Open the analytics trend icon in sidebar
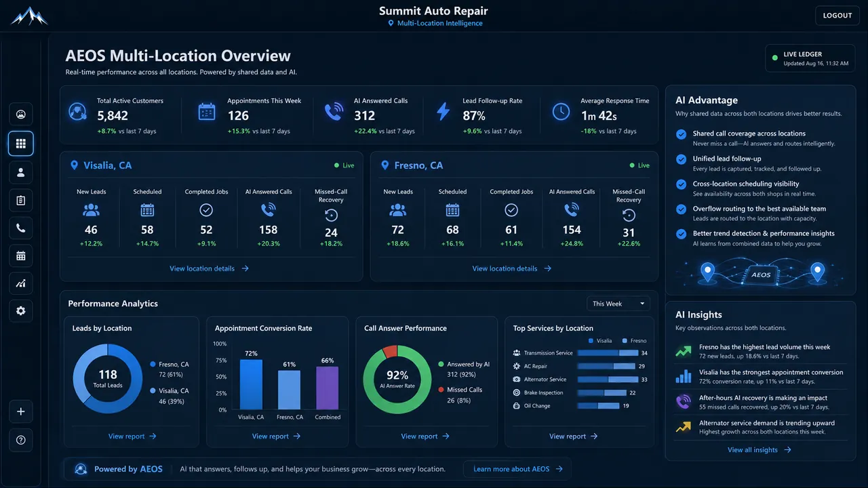Image resolution: width=868 pixels, height=488 pixels. 21,283
